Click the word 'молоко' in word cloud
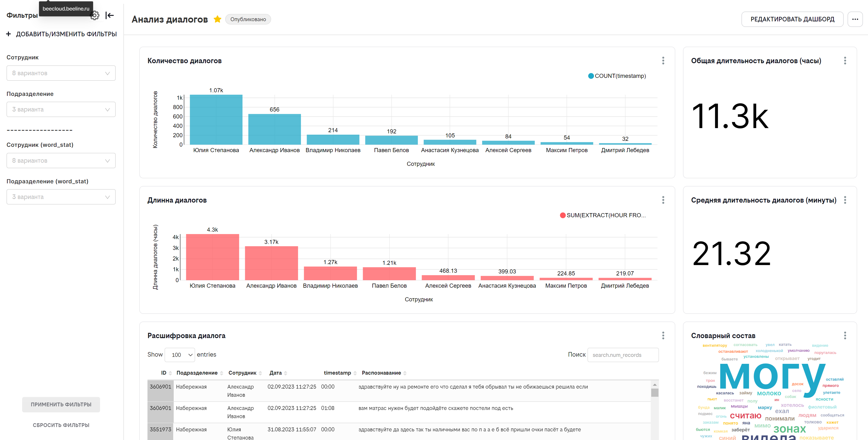The width and height of the screenshot is (868, 440). point(769,393)
